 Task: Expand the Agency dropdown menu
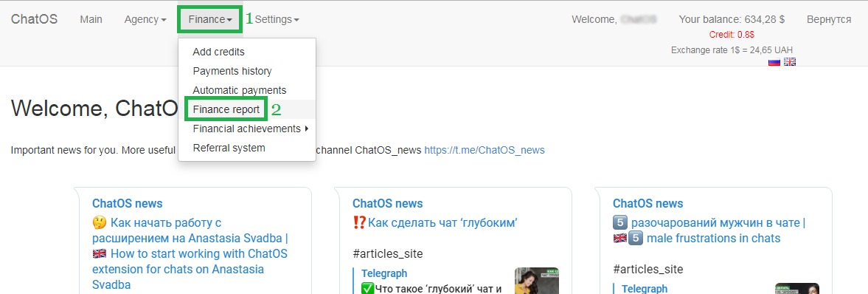click(145, 19)
